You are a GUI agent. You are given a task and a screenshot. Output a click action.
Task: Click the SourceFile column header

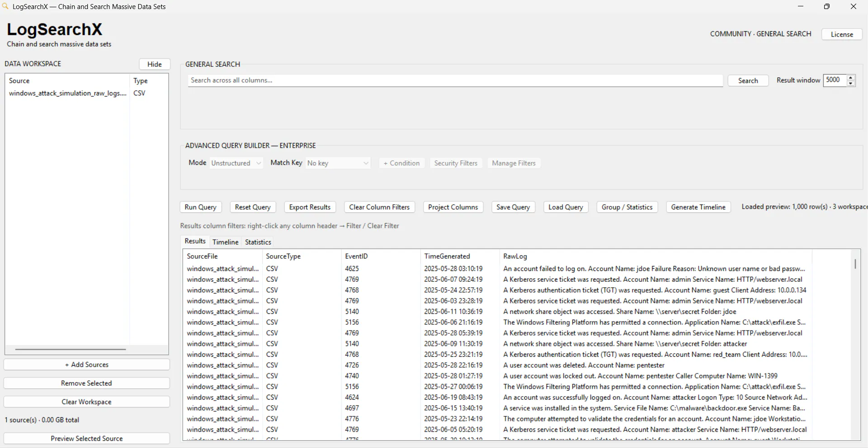pos(223,256)
